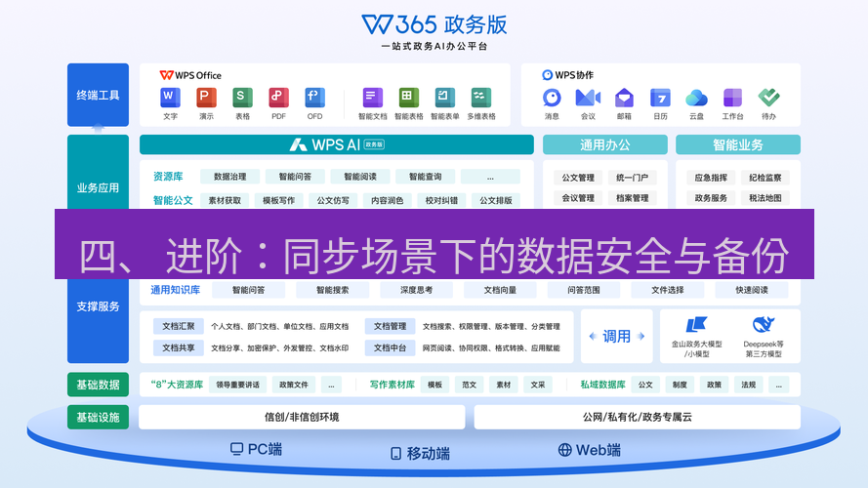The height and width of the screenshot is (488, 868).
Task: Click the WPS 演示 presentation icon
Action: point(206,98)
